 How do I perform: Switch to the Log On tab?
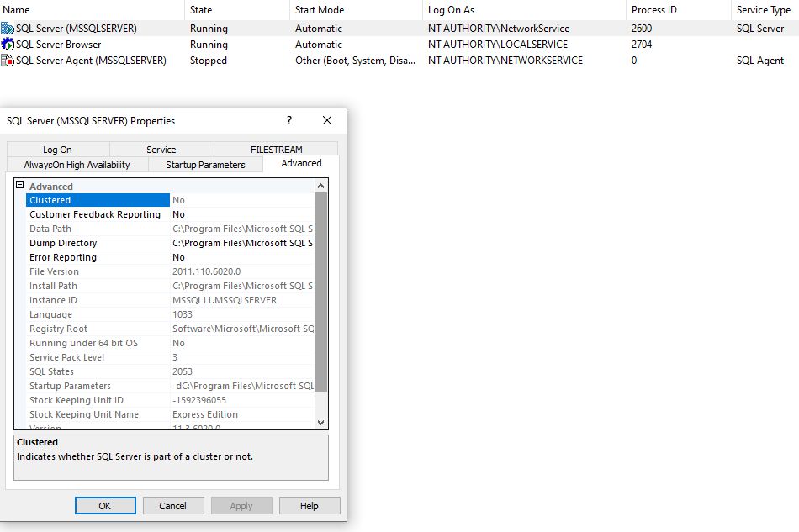[57, 149]
